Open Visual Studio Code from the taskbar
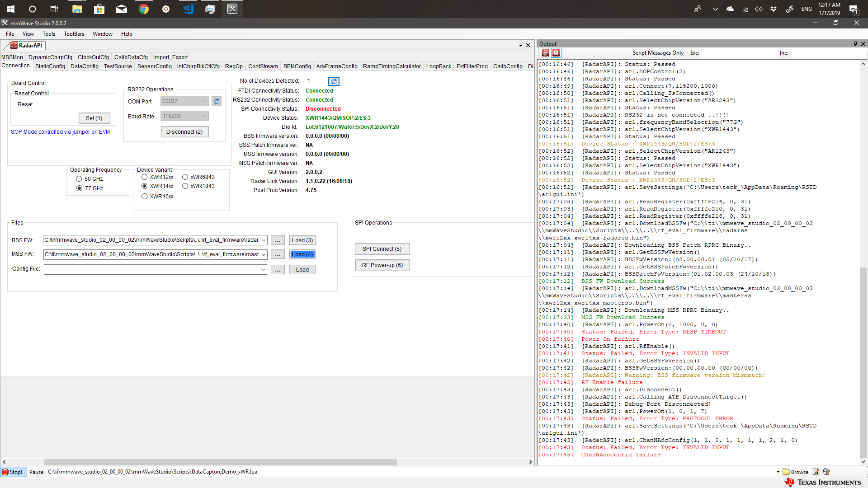This screenshot has height=488, width=868. pyautogui.click(x=188, y=9)
